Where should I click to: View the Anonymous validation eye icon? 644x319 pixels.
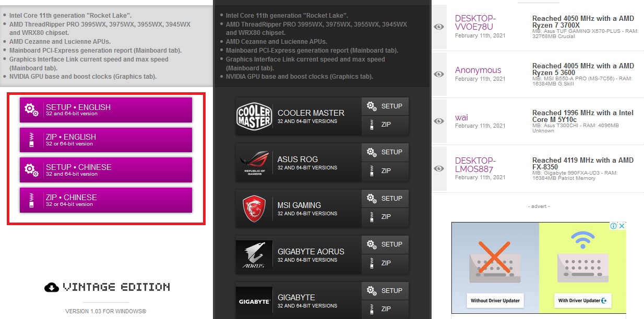tap(439, 74)
